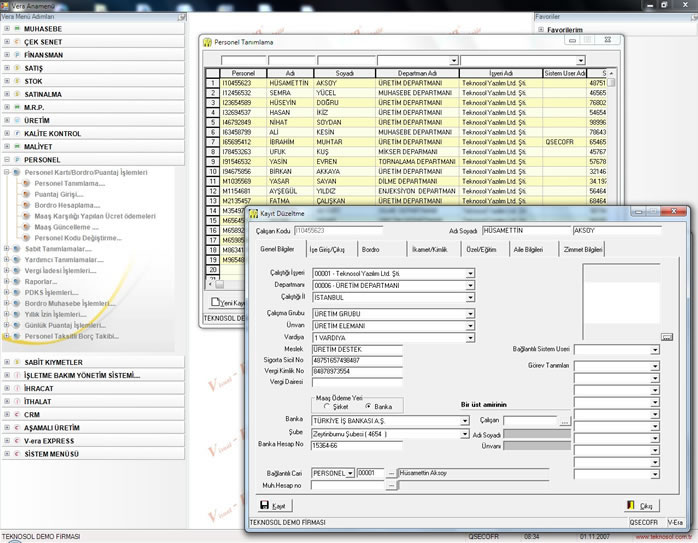
Task: Select the Banka radio button
Action: click(x=368, y=406)
